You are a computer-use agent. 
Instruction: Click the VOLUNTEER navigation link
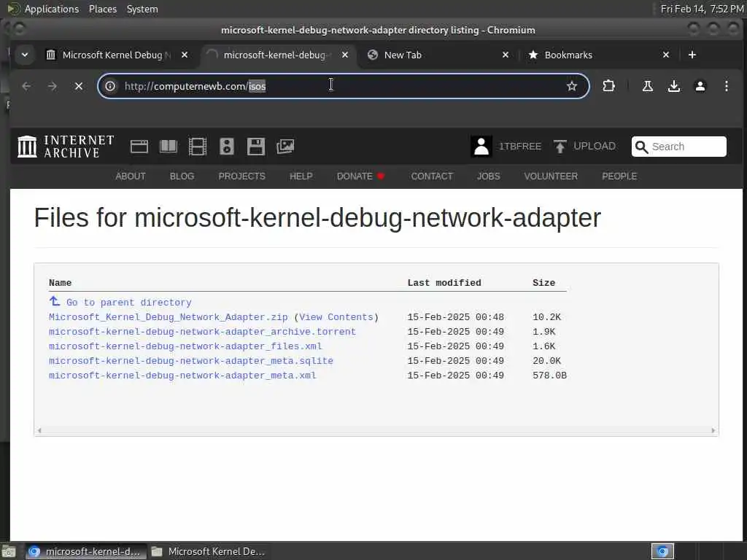tap(551, 176)
